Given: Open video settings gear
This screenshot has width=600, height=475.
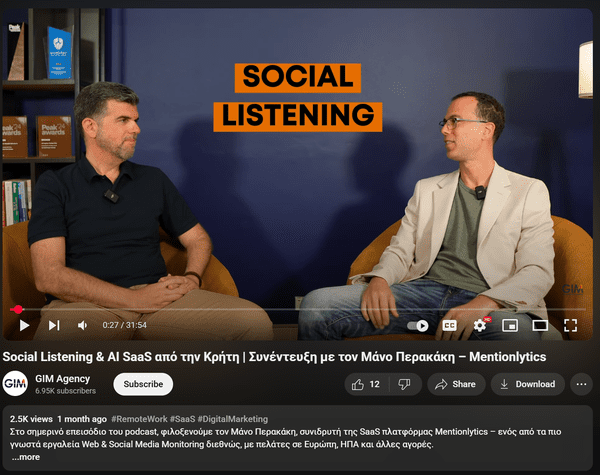Looking at the screenshot, I should [480, 325].
